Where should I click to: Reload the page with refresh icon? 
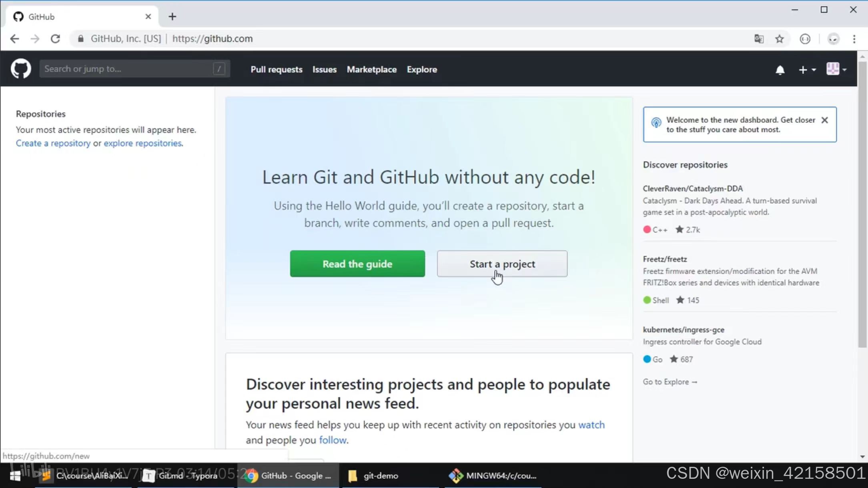[55, 39]
